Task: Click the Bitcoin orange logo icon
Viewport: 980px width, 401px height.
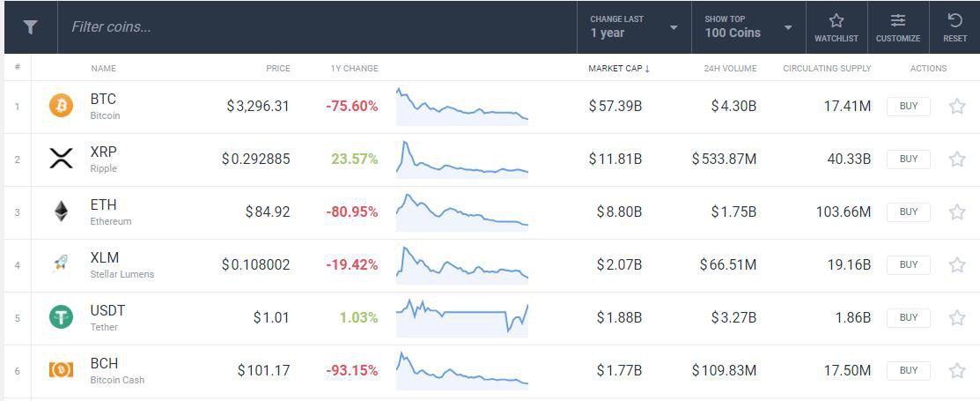Action: coord(61,107)
